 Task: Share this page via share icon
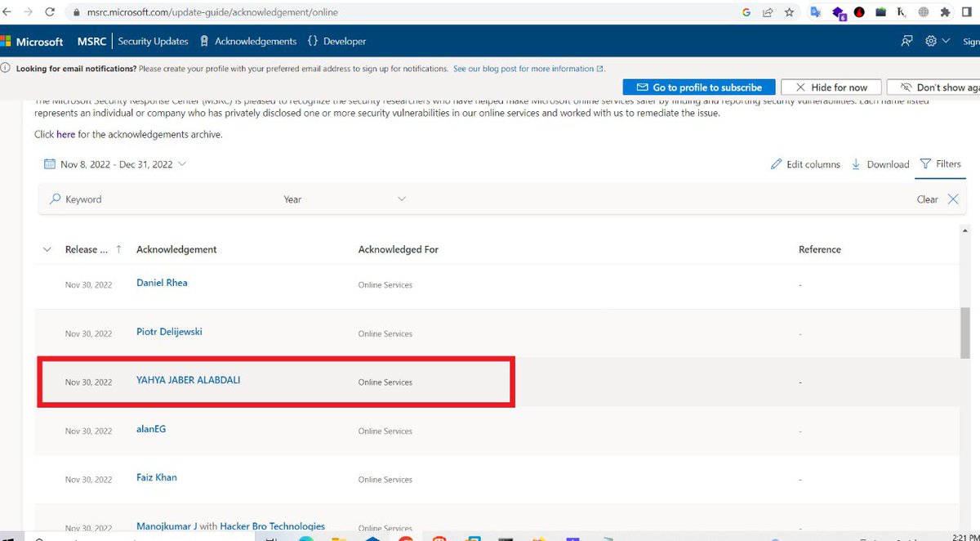[768, 12]
